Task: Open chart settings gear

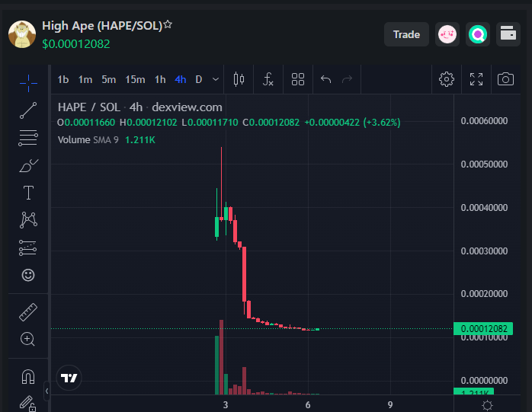Action: (447, 79)
